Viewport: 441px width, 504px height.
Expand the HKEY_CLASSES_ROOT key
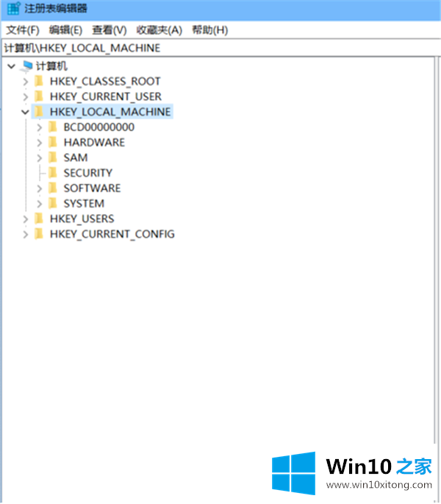click(x=26, y=82)
